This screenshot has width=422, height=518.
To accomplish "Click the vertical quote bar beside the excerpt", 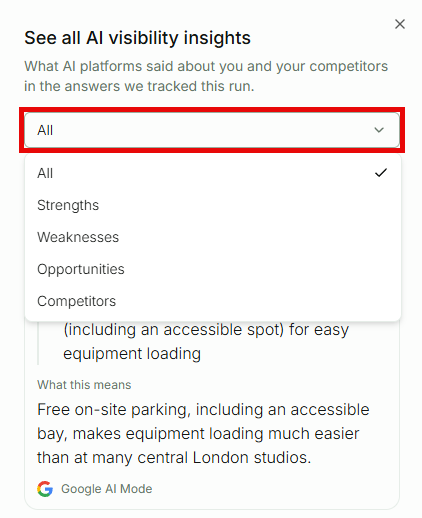I will 38,343.
